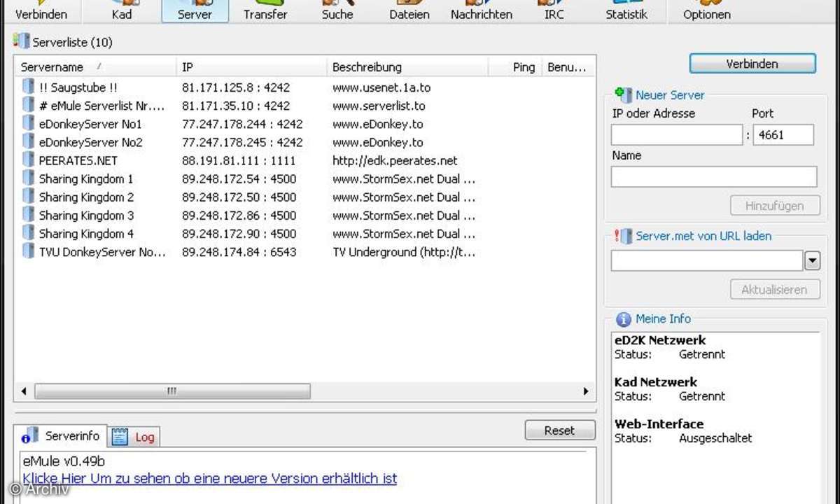Open the newer version check link
This screenshot has height=504, width=840.
click(210, 479)
